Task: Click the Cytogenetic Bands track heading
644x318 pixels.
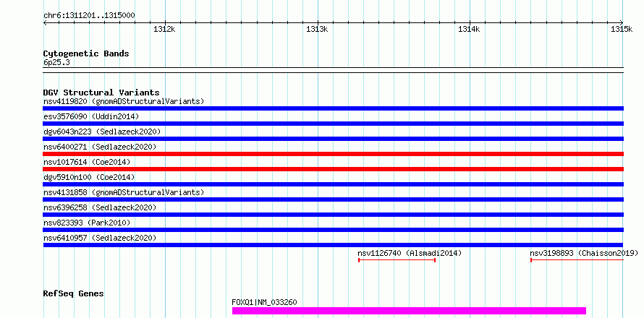Action: click(x=86, y=53)
